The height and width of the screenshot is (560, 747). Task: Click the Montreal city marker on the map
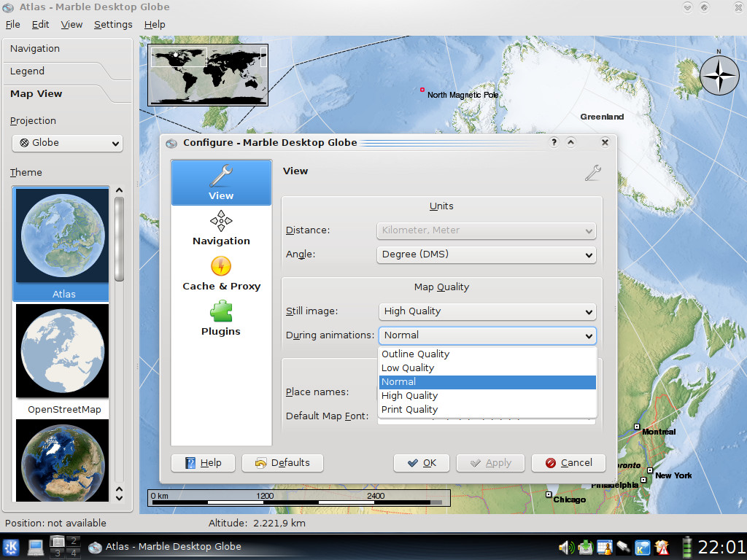637,426
